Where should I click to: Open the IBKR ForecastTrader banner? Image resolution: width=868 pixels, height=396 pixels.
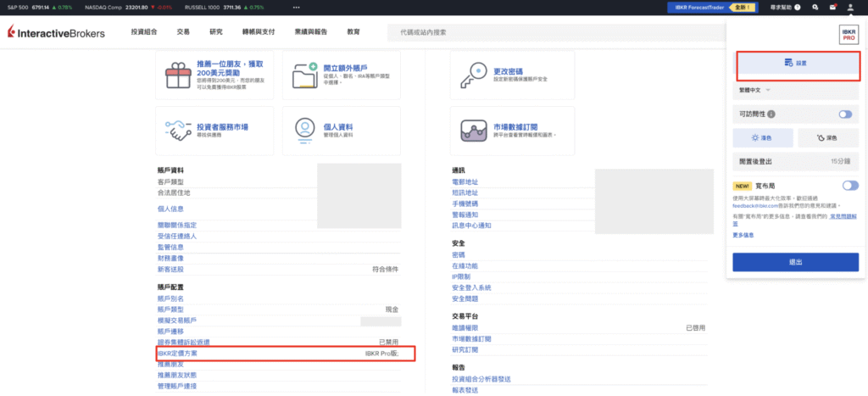(x=711, y=8)
